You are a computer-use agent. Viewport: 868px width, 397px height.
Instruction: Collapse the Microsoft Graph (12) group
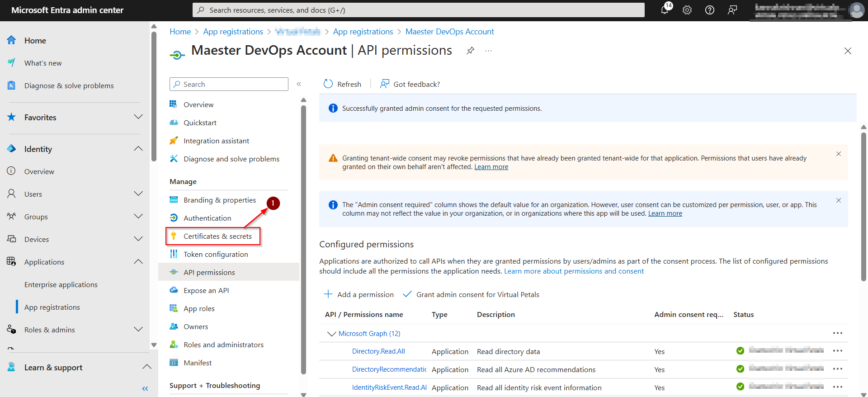(x=331, y=334)
